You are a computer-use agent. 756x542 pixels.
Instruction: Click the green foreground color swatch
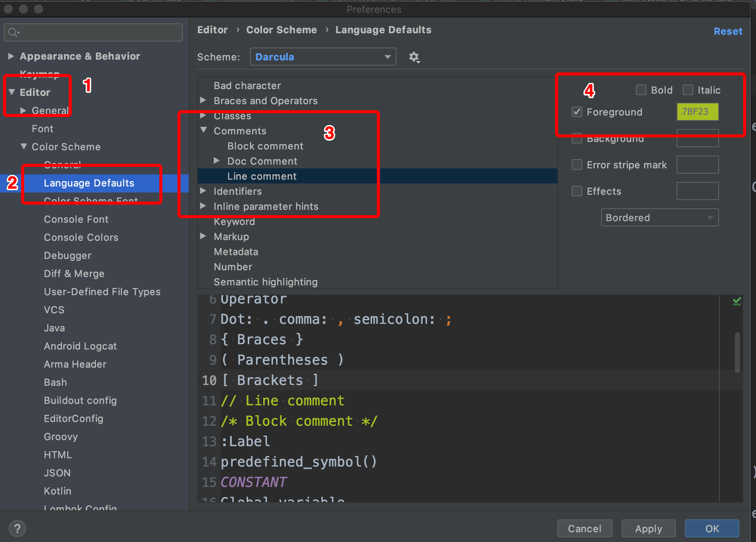[x=697, y=112]
